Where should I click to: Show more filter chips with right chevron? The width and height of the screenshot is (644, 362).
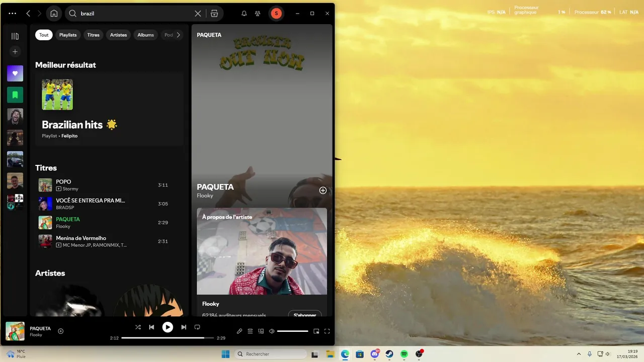click(178, 35)
